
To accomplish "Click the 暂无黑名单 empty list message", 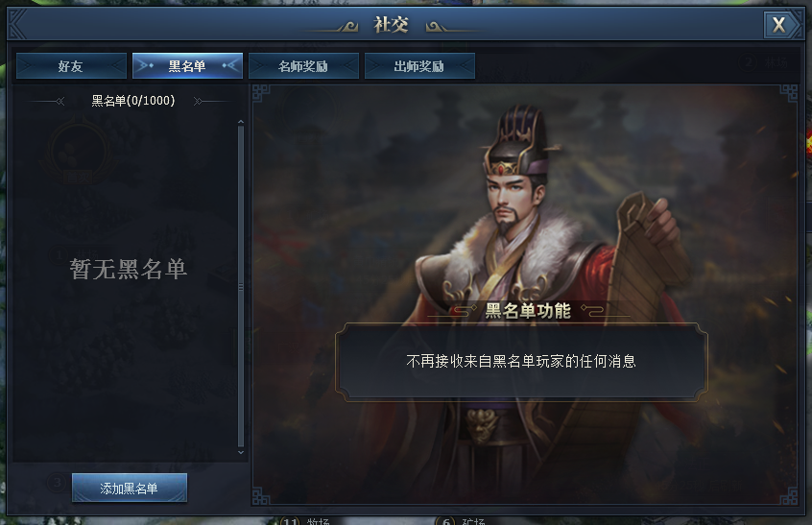I will [129, 270].
